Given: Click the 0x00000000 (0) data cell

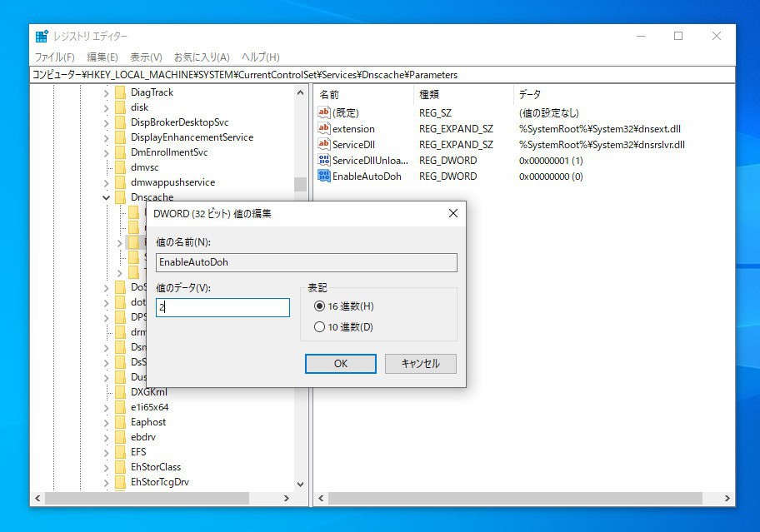Looking at the screenshot, I should pyautogui.click(x=551, y=177).
